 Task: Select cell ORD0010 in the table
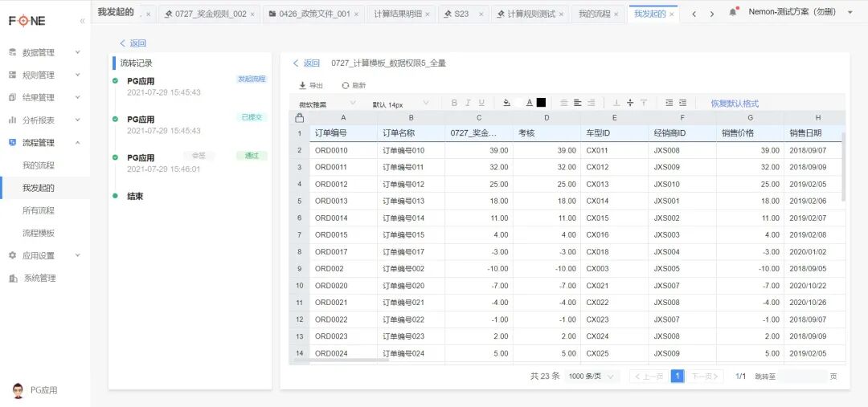pyautogui.click(x=343, y=150)
